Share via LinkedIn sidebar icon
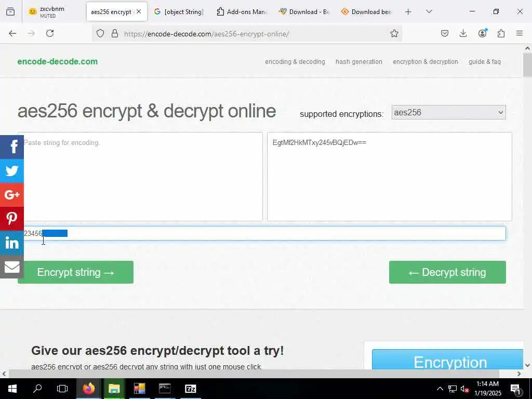This screenshot has width=532, height=399. point(12,243)
